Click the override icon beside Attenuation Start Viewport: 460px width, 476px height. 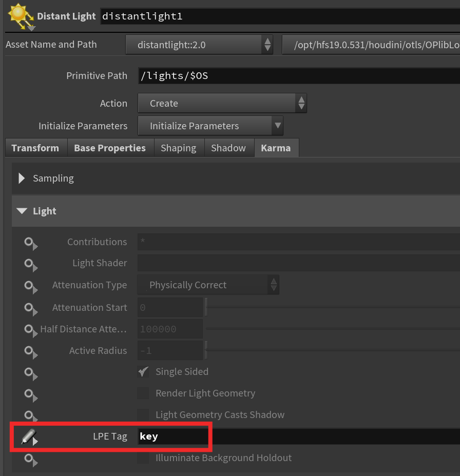31,309
